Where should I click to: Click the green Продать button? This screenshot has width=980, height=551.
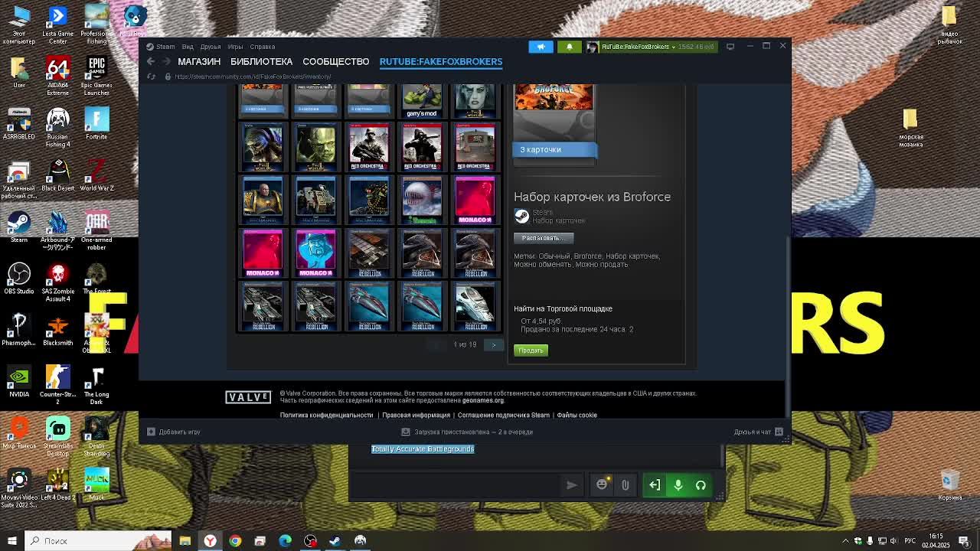click(x=531, y=350)
